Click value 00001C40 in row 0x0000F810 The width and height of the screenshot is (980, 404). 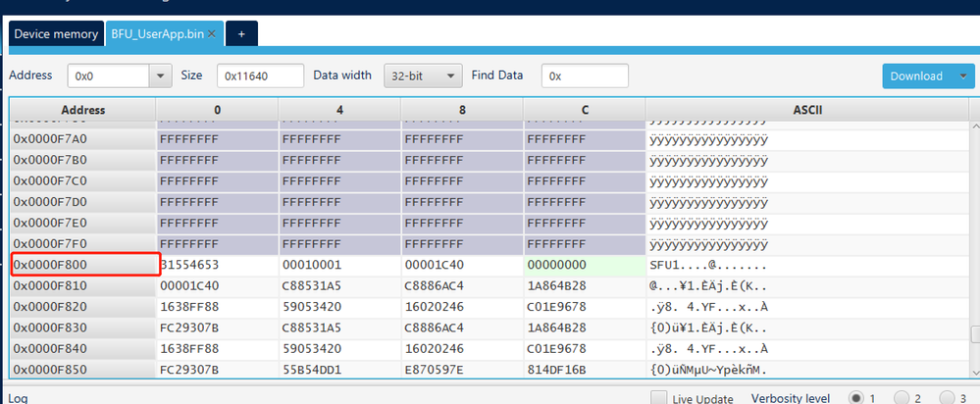coord(217,286)
